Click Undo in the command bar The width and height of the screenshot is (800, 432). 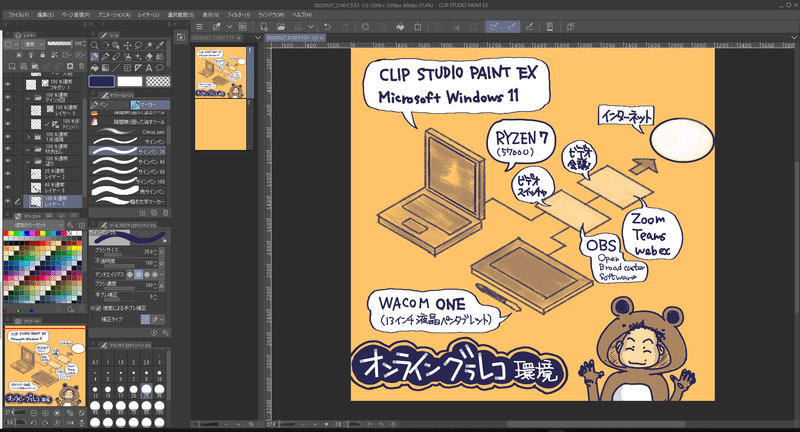click(x=327, y=27)
